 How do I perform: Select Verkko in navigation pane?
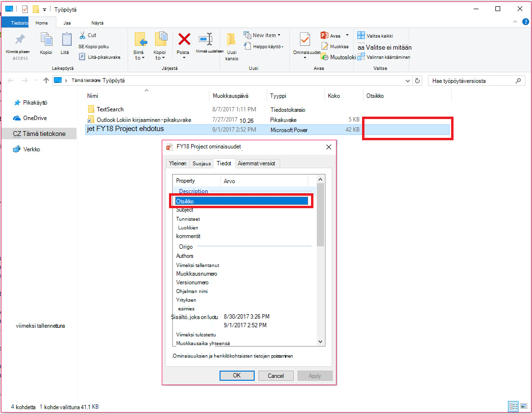pyautogui.click(x=27, y=149)
